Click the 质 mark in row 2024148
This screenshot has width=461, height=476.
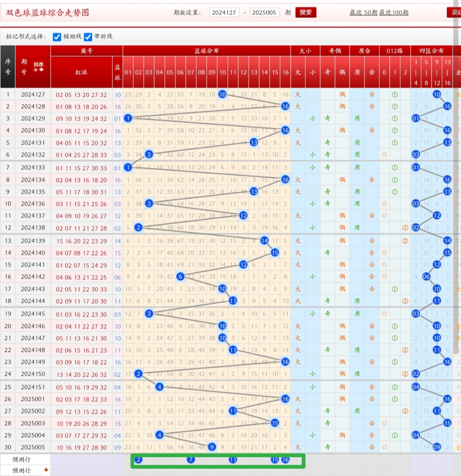point(357,350)
